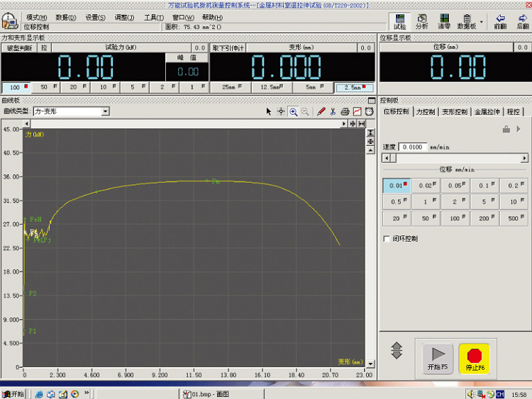Click the zoom-out magnifier tool
Viewport: 532px width, 399px height.
305,111
